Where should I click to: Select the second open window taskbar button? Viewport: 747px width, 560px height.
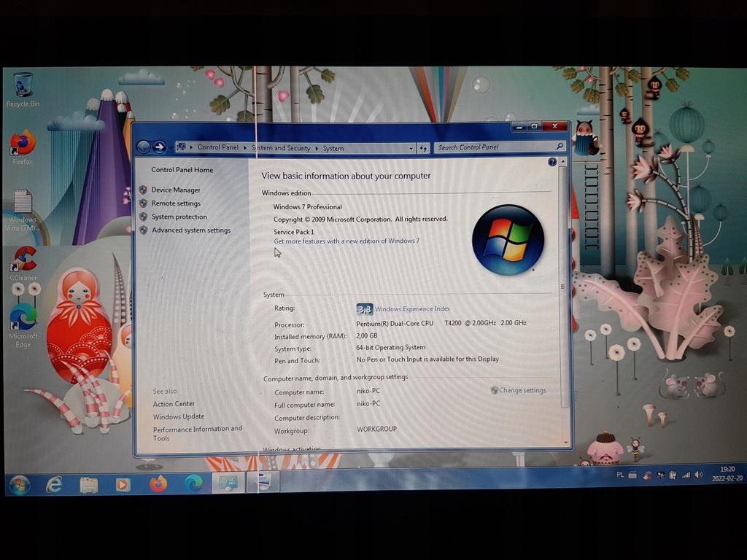(263, 481)
